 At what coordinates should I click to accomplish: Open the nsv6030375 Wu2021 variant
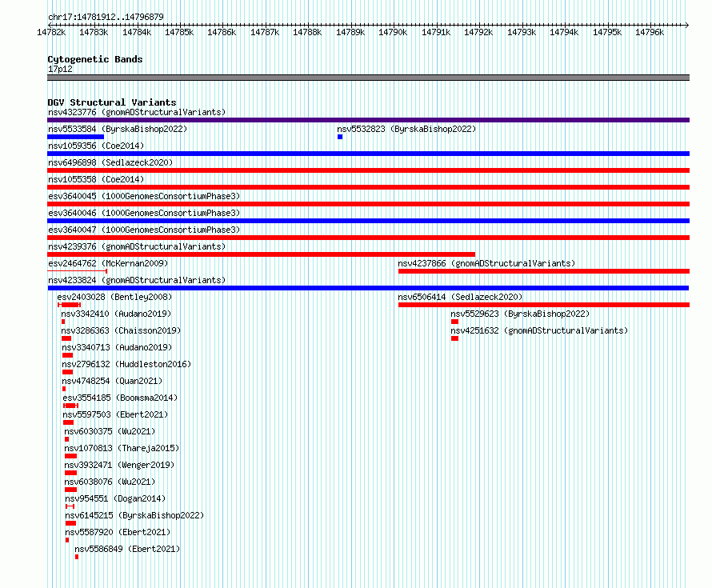click(x=110, y=431)
